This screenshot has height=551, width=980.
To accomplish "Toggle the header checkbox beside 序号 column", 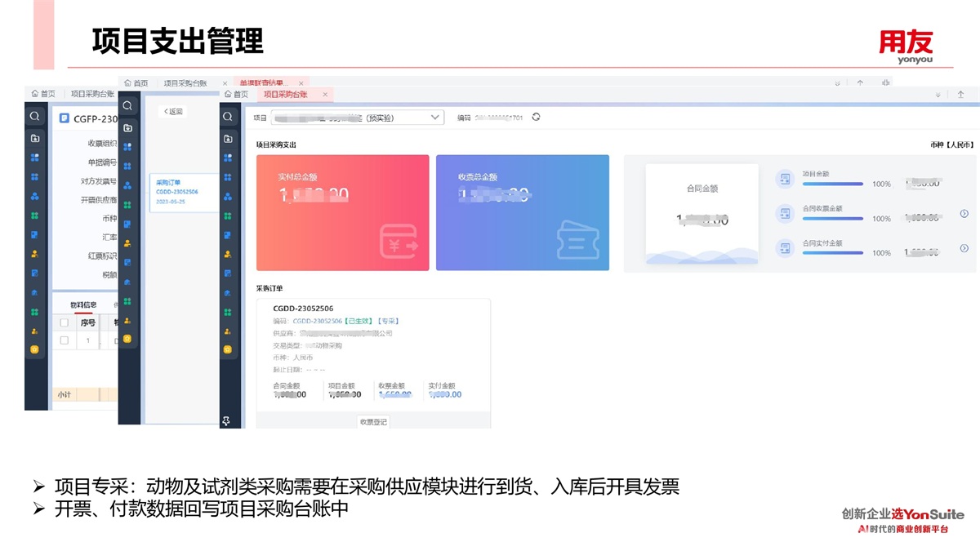I will (65, 322).
